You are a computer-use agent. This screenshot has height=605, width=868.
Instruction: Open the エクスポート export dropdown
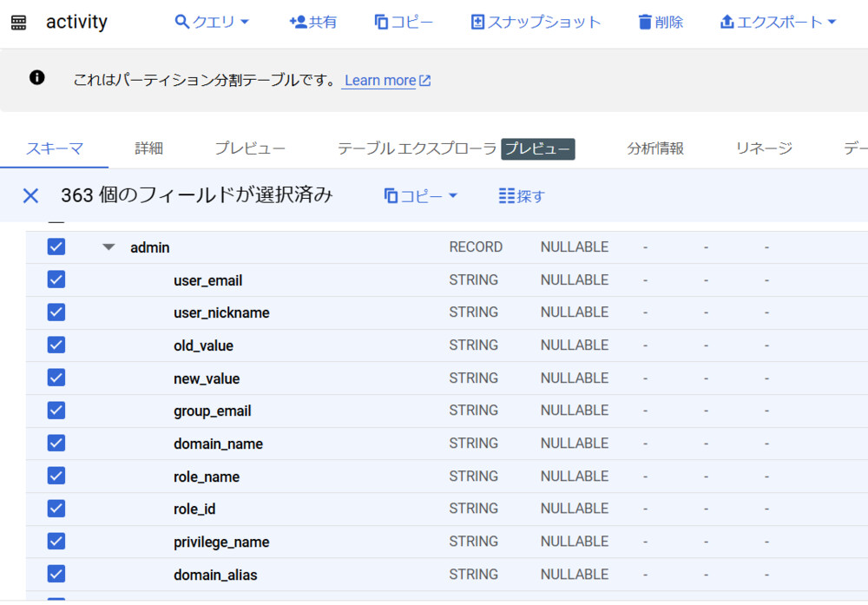778,22
